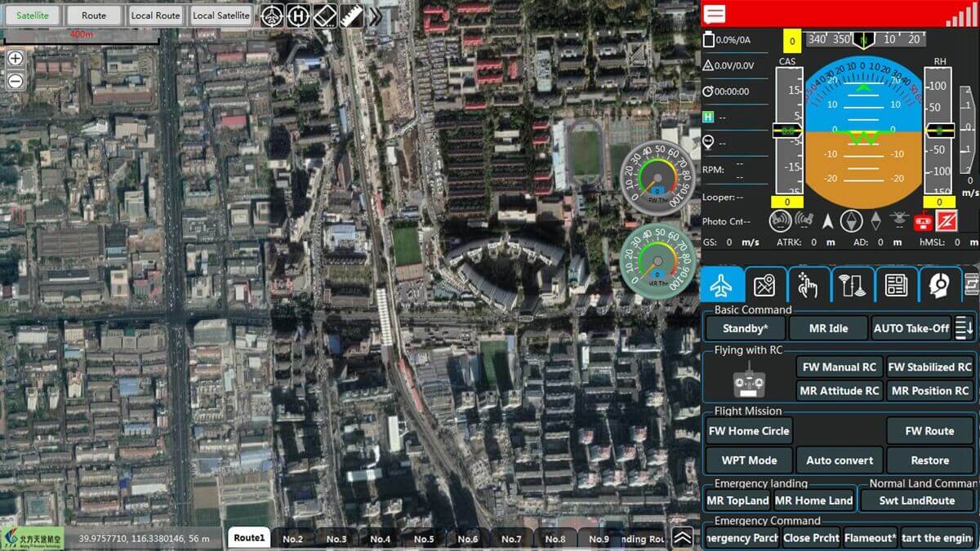Click the MR Idle button

(828, 328)
